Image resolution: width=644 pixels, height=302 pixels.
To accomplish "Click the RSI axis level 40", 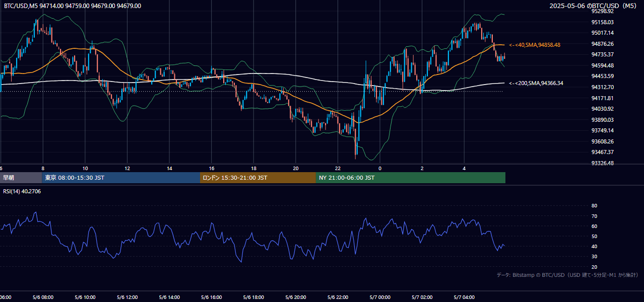I will click(594, 246).
